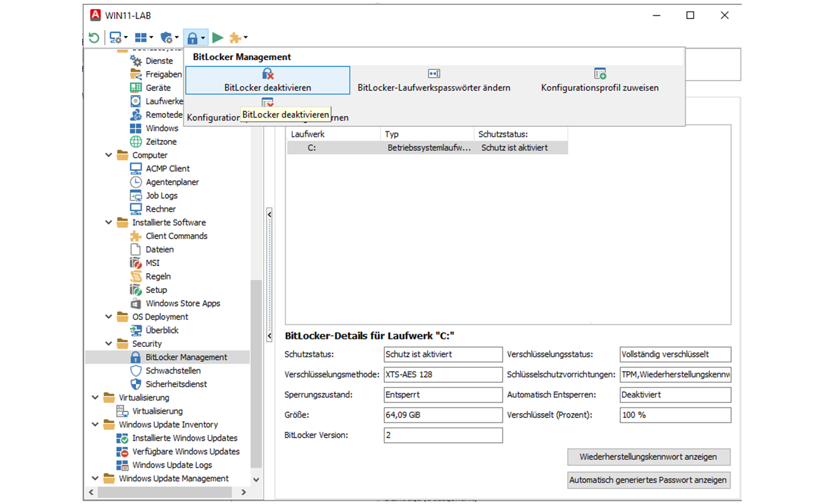Collapse left panel with upper splitter arrow
The height and width of the screenshot is (504, 824).
270,214
